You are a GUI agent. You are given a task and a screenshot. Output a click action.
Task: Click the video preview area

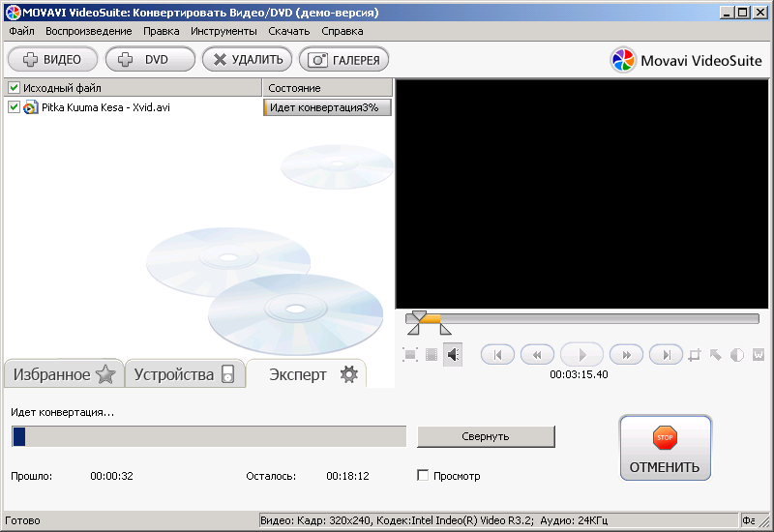point(582,194)
